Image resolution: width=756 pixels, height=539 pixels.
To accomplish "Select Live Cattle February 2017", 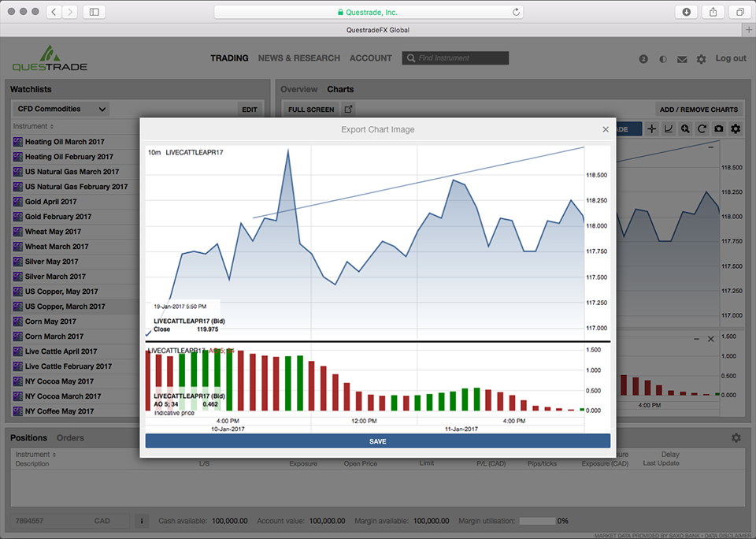I will click(x=69, y=366).
